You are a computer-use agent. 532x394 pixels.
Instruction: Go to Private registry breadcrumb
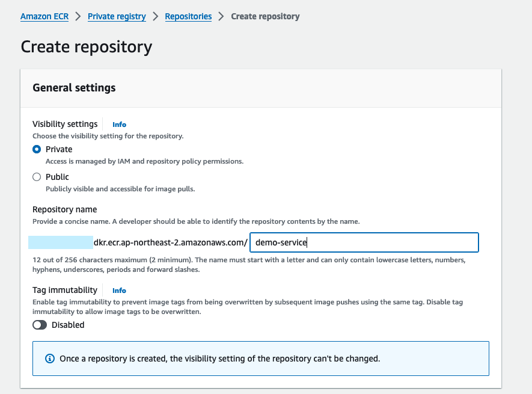click(117, 16)
